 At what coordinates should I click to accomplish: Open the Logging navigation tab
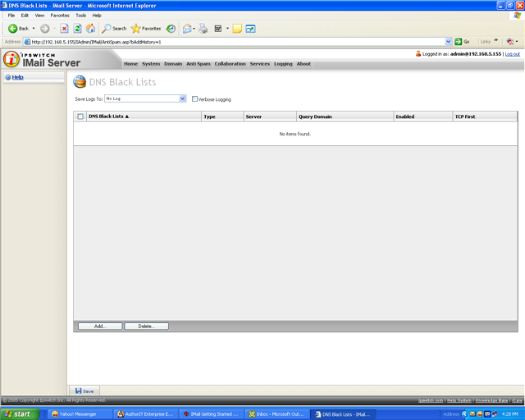pyautogui.click(x=283, y=64)
